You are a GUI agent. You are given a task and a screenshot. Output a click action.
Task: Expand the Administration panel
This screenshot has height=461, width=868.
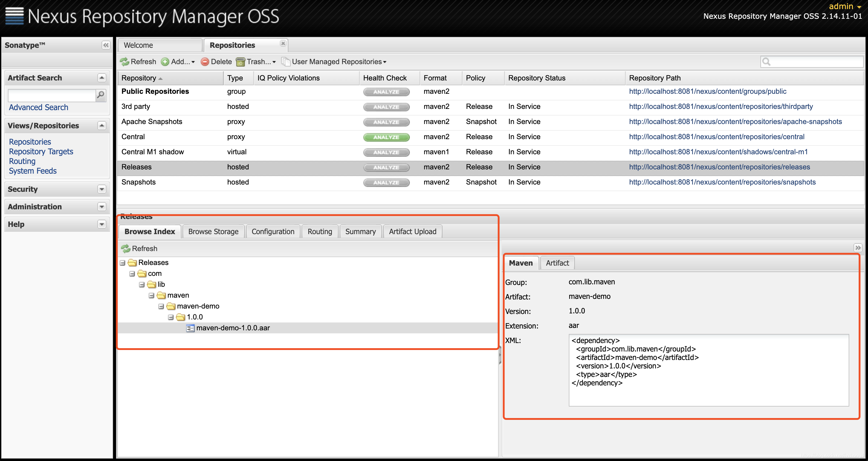point(102,207)
